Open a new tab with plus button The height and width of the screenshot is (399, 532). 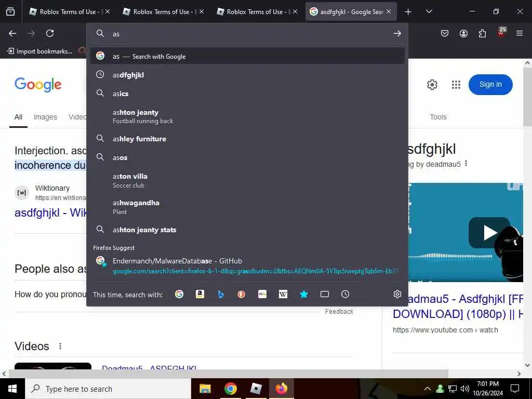(x=408, y=12)
